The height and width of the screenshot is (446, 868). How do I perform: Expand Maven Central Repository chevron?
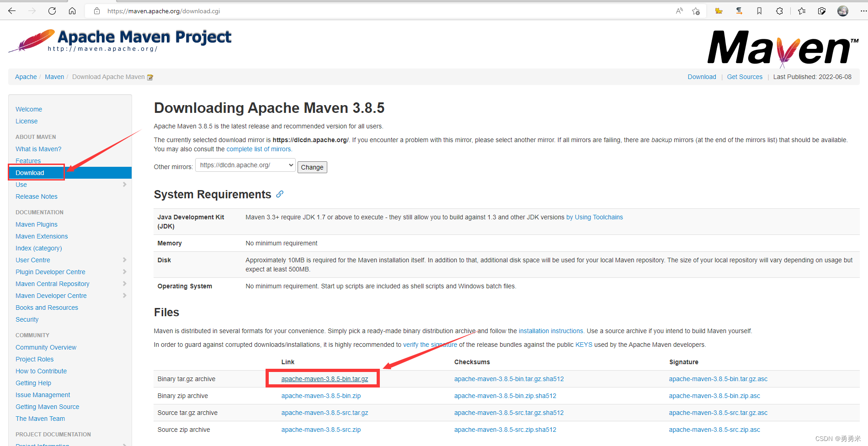[x=124, y=284]
